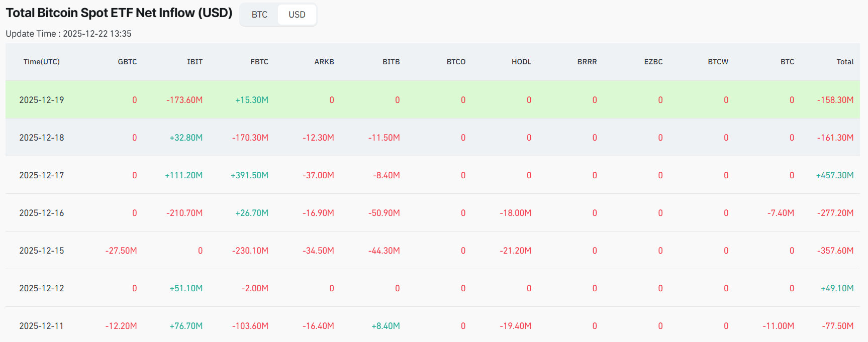Click the HODL column header
Screen dimensions: 868x342
(x=521, y=62)
